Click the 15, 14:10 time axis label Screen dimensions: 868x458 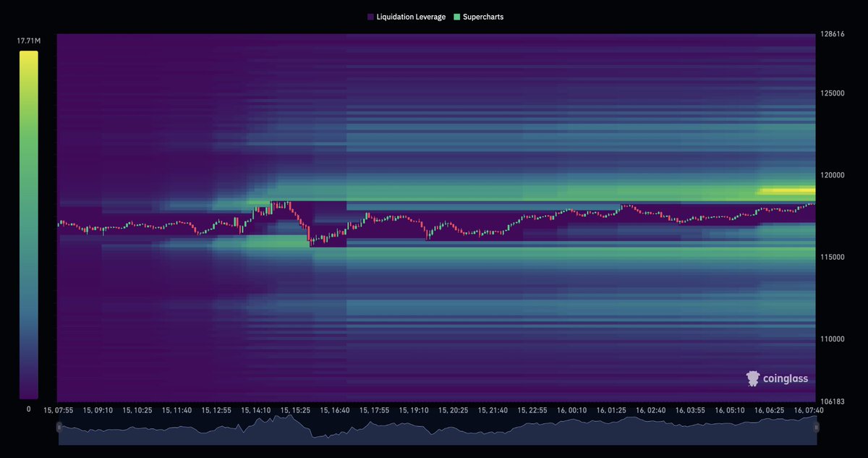tap(256, 410)
